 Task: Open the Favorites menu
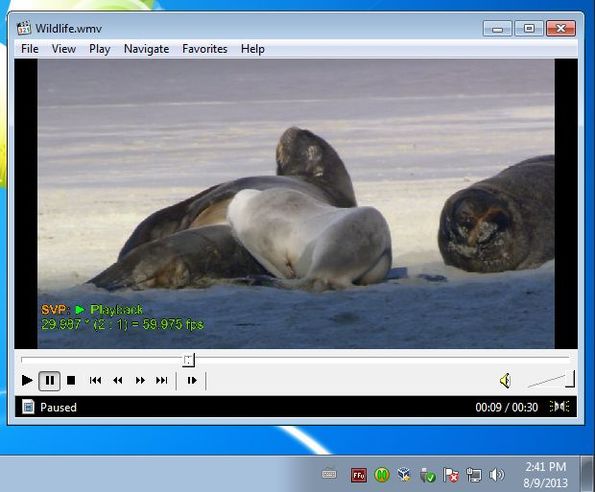click(205, 49)
